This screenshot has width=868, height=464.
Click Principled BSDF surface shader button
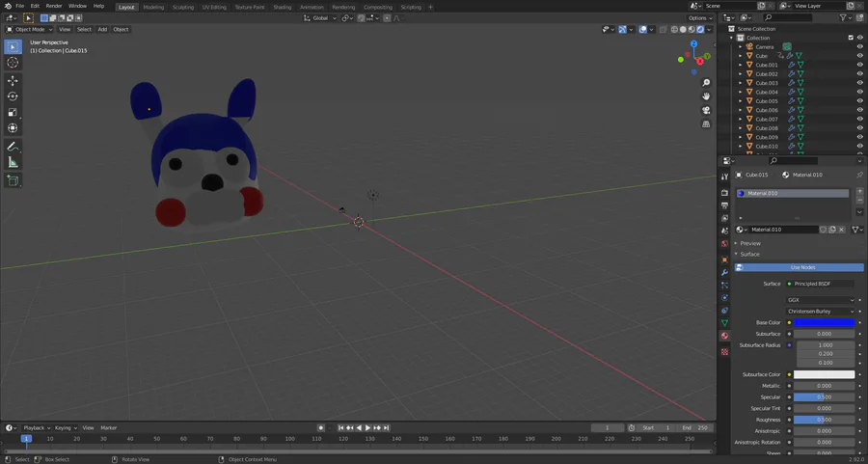point(821,284)
